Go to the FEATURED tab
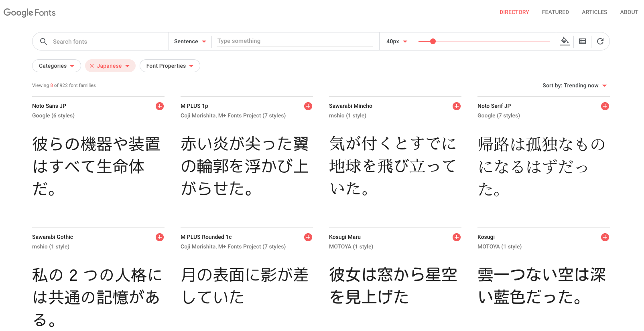The image size is (644, 331). coord(555,12)
